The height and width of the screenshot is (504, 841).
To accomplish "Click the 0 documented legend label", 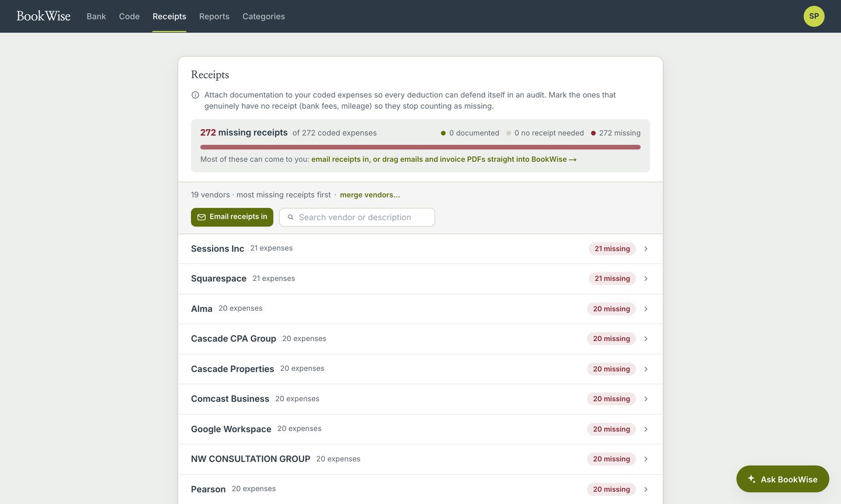I will [474, 133].
